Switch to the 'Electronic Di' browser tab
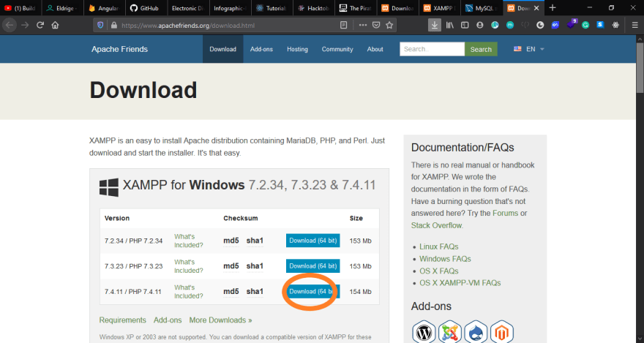Viewport: 644px width, 343px height. 187,8
